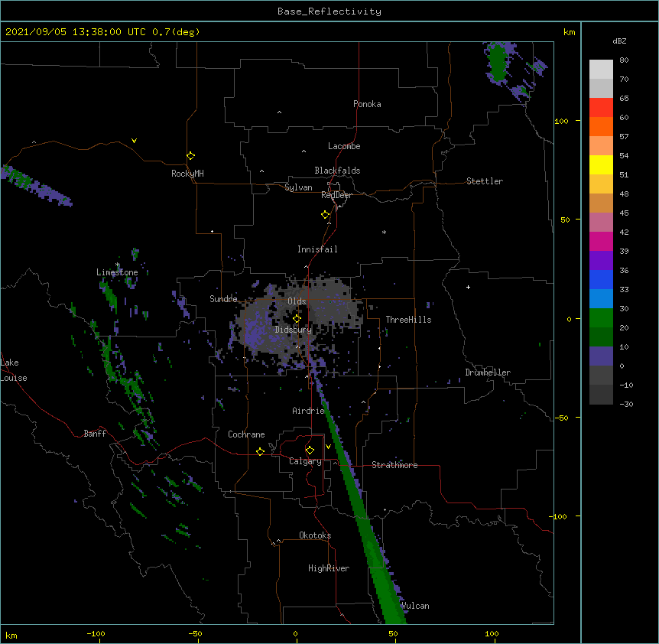Viewport: 659px width, 644px height.
Task: Click the Strathmore town label
Action: tap(394, 465)
